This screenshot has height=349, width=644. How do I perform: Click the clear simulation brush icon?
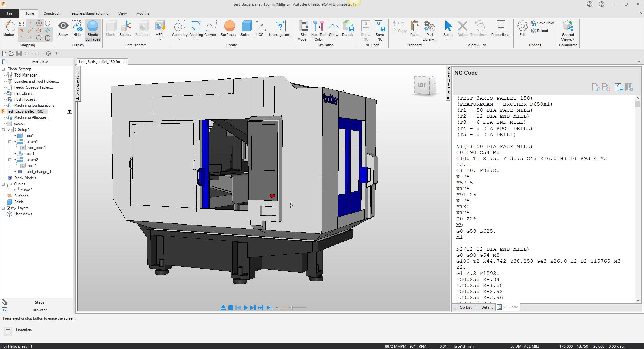point(283,308)
